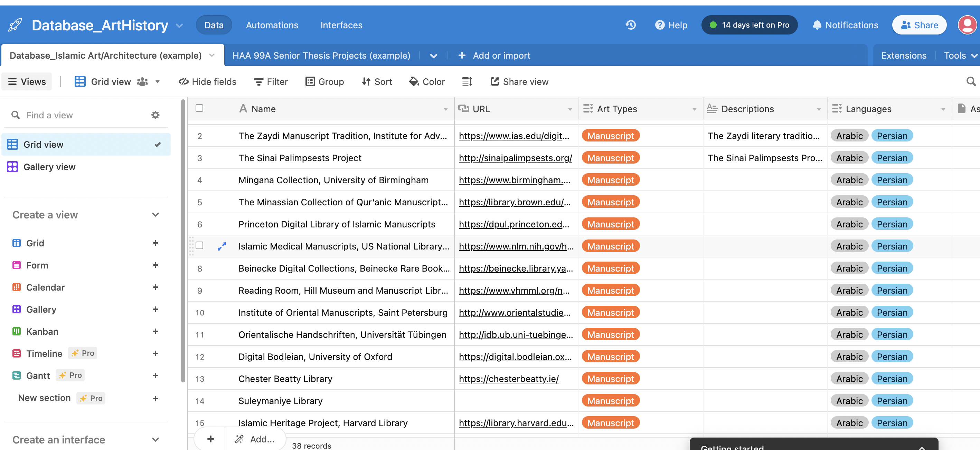The image size is (980, 450).
Task: Open the Database_ArtHistory base name dropdown
Action: coord(180,26)
